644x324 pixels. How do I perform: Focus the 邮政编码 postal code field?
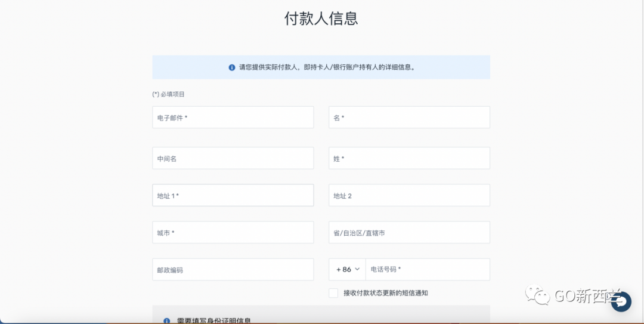click(x=233, y=269)
